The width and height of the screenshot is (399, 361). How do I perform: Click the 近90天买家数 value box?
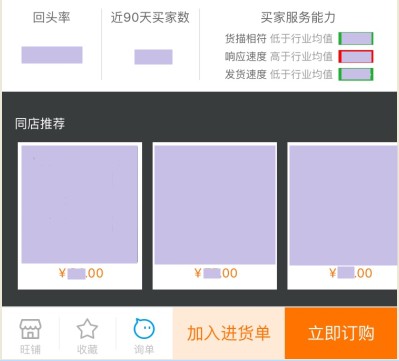click(x=153, y=57)
